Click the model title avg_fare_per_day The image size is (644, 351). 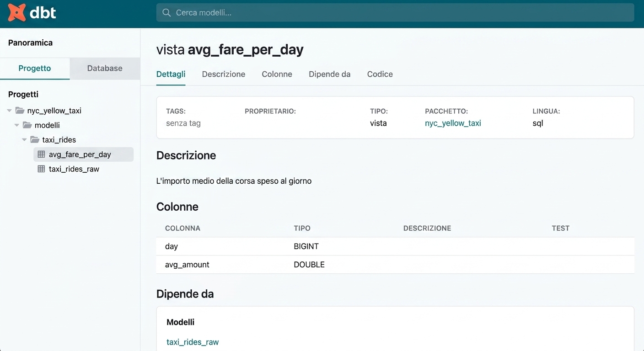tap(246, 49)
